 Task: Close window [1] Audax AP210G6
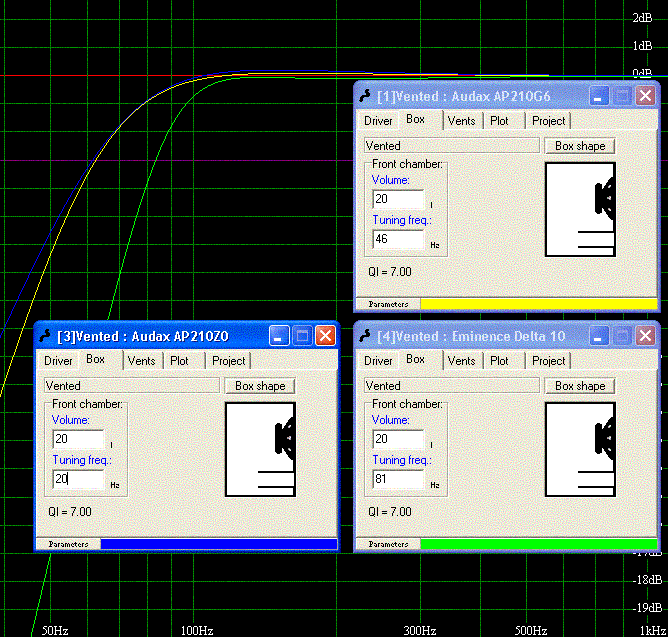pyautogui.click(x=645, y=96)
